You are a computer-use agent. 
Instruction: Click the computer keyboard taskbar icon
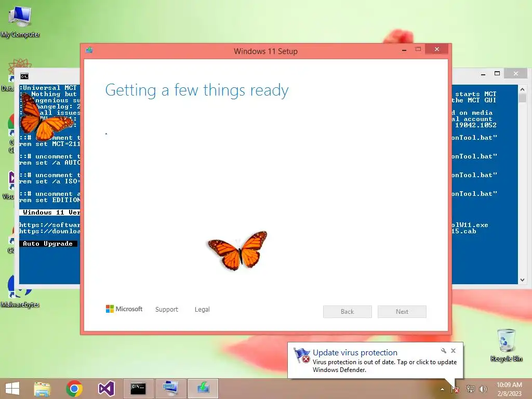[170, 389]
